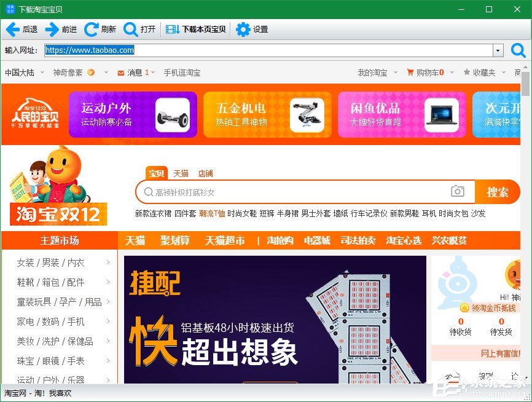The width and height of the screenshot is (532, 402).
Task: Open settings gear icon (设置)
Action: pyautogui.click(x=243, y=30)
